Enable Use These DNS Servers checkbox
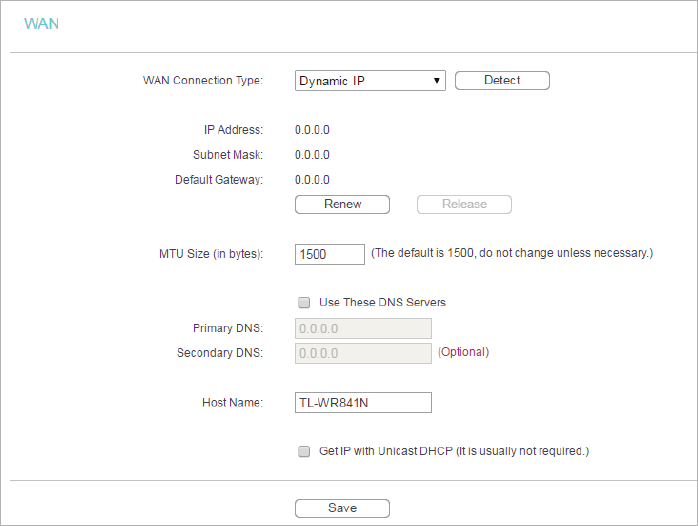Viewport: 698px width, 526px height. (x=304, y=303)
